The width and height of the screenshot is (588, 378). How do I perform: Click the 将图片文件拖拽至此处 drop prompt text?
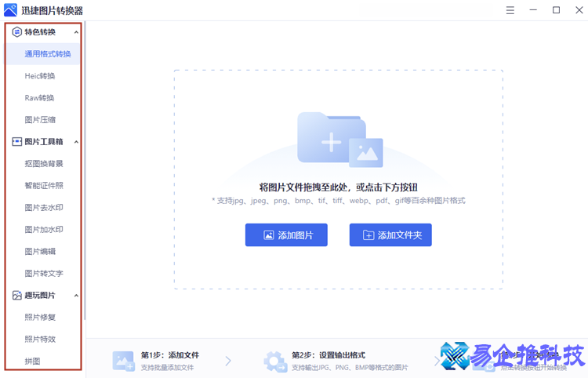(x=338, y=187)
